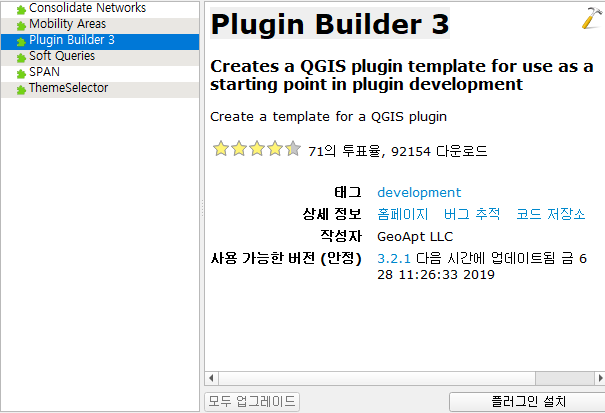
Task: Click the plugin icon next to Plugin Builder 3
Action: point(21,42)
